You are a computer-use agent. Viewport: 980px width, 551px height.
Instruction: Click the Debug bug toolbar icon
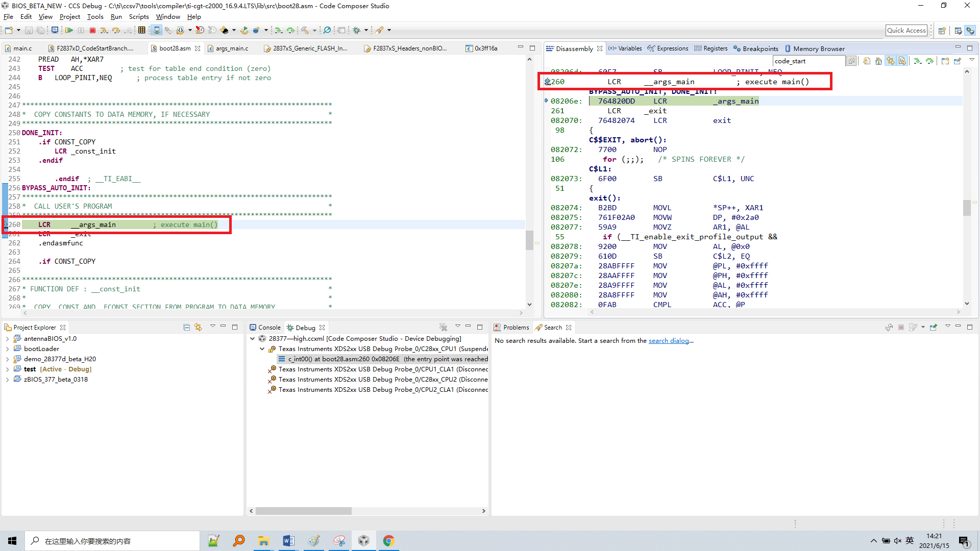pos(357,31)
